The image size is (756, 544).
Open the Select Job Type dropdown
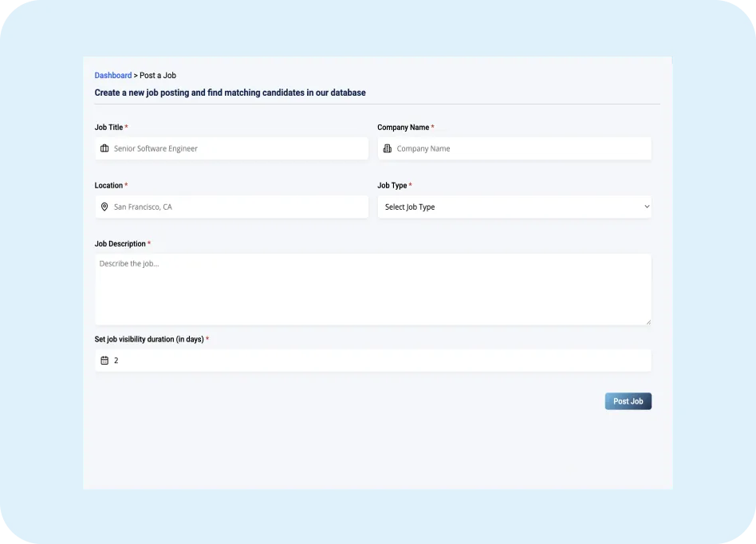(514, 207)
